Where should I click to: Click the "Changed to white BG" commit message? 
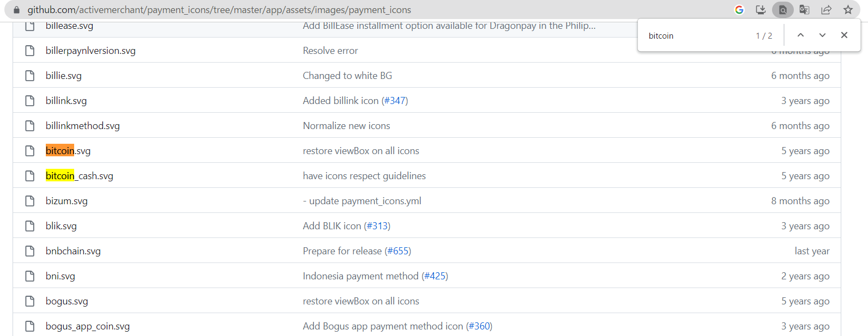347,76
